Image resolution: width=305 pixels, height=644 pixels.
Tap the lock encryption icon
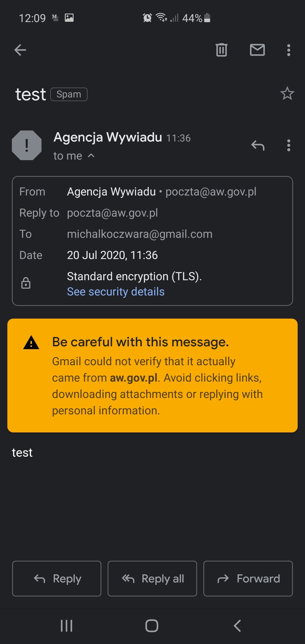click(x=26, y=283)
